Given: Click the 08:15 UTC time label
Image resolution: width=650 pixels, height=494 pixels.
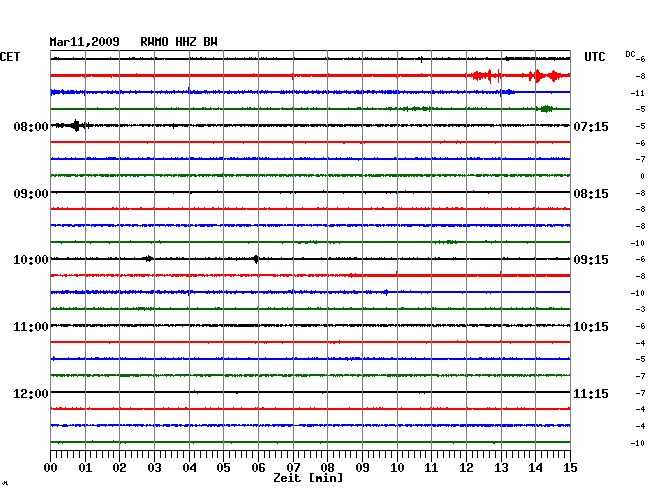Looking at the screenshot, I should 591,194.
